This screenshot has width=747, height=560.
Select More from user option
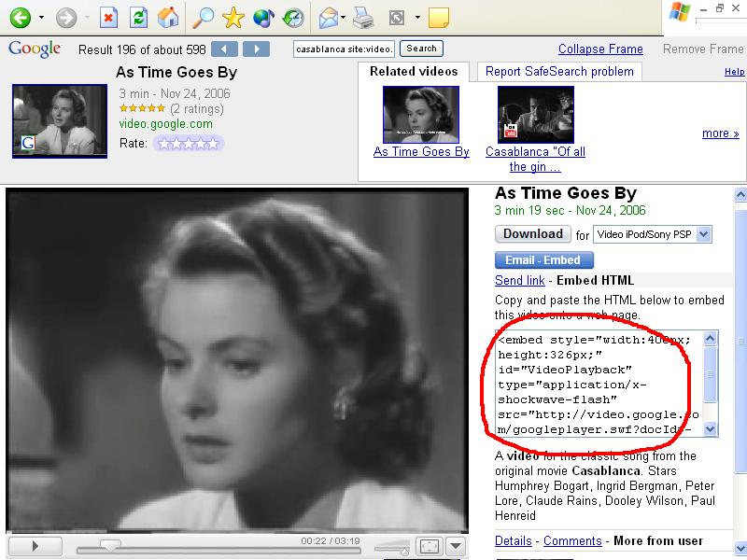(x=658, y=541)
